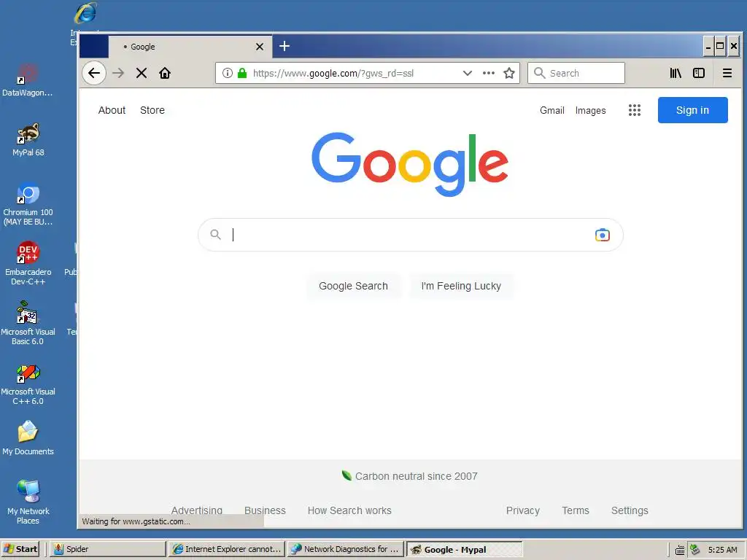Click the Google - Mypal taskbar button
The height and width of the screenshot is (560, 747).
pyautogui.click(x=465, y=549)
